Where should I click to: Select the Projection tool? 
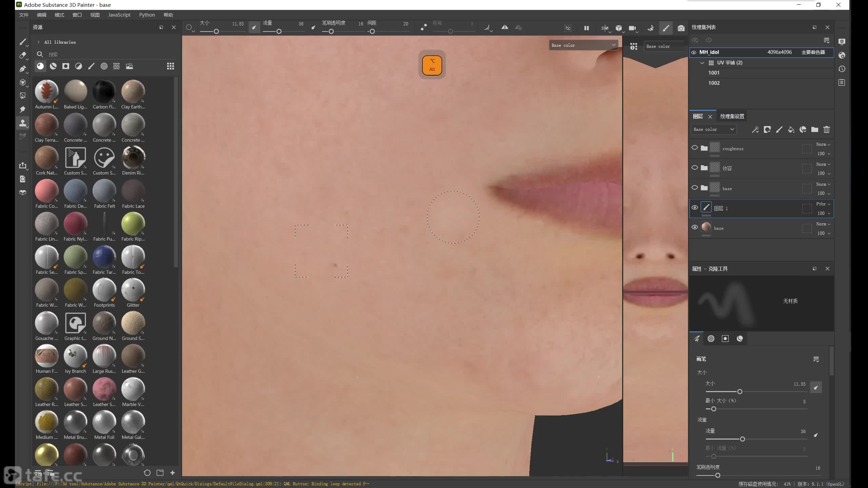point(23,69)
